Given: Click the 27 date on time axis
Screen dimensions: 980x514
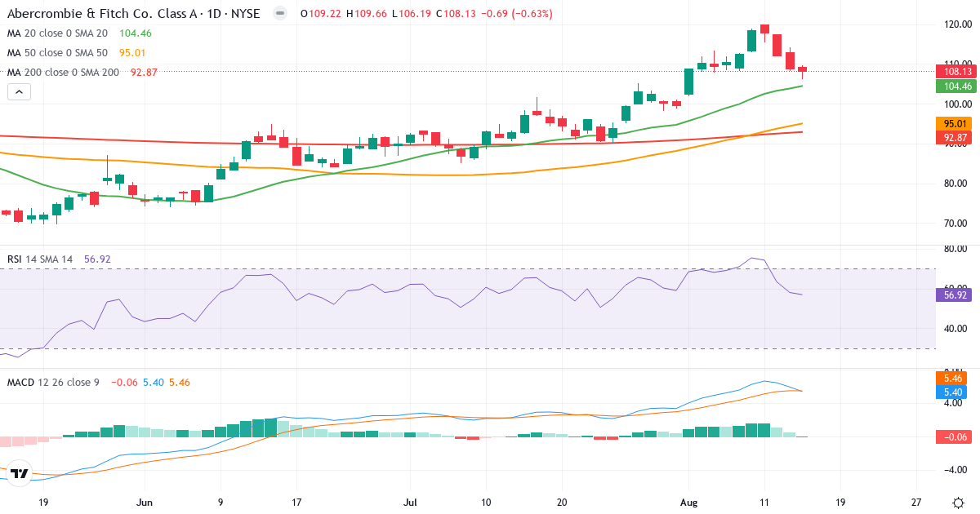Looking at the screenshot, I should point(916,503).
